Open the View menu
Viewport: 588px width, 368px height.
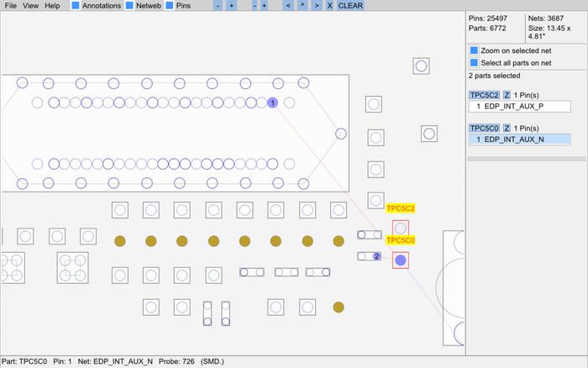coord(31,6)
